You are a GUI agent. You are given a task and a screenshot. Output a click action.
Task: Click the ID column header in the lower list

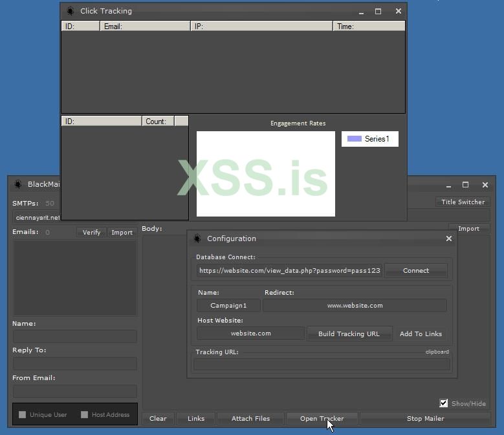[x=102, y=122]
